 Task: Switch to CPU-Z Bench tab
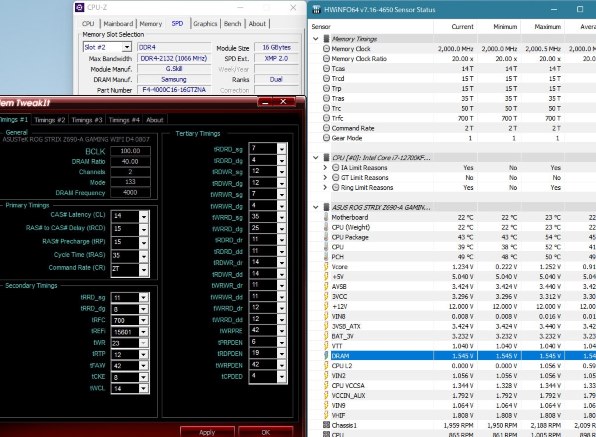(232, 24)
